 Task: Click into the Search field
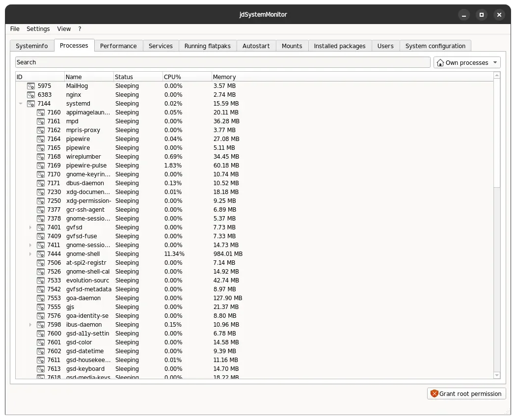pyautogui.click(x=223, y=62)
